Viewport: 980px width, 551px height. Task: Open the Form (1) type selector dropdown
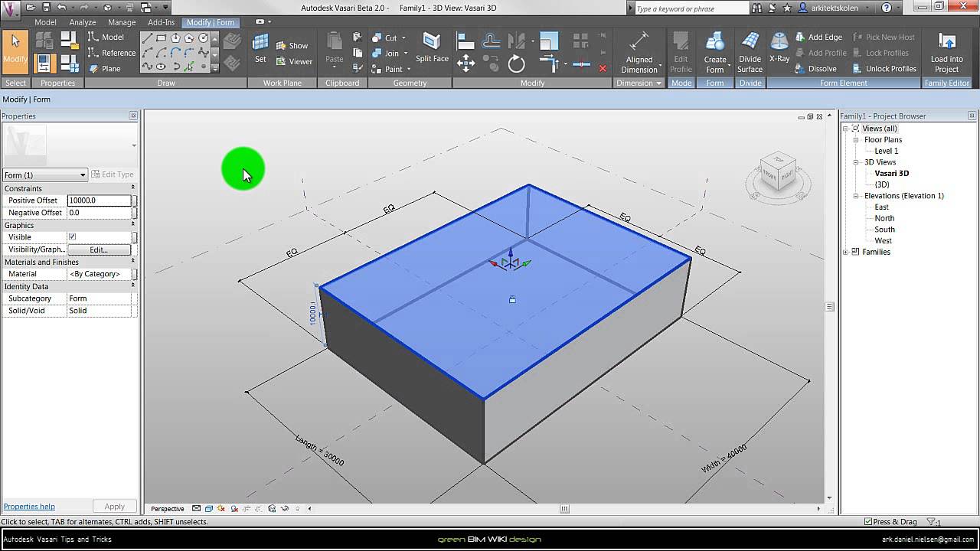[45, 175]
